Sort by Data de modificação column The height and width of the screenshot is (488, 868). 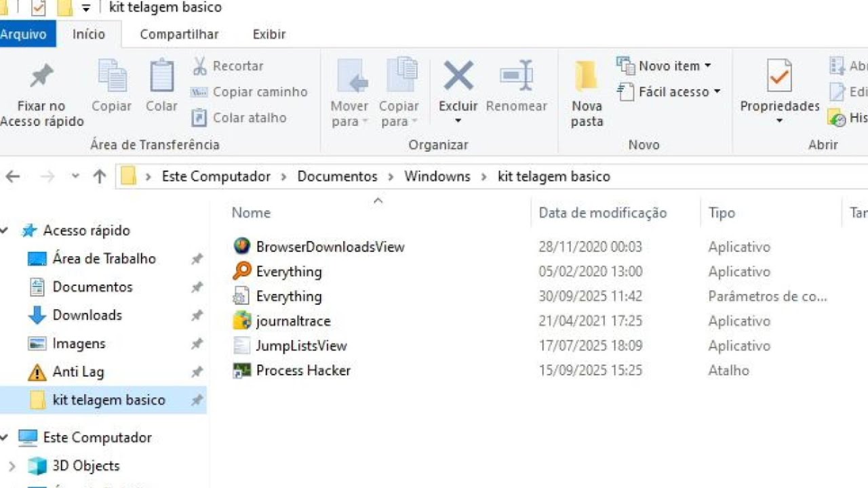(x=603, y=213)
